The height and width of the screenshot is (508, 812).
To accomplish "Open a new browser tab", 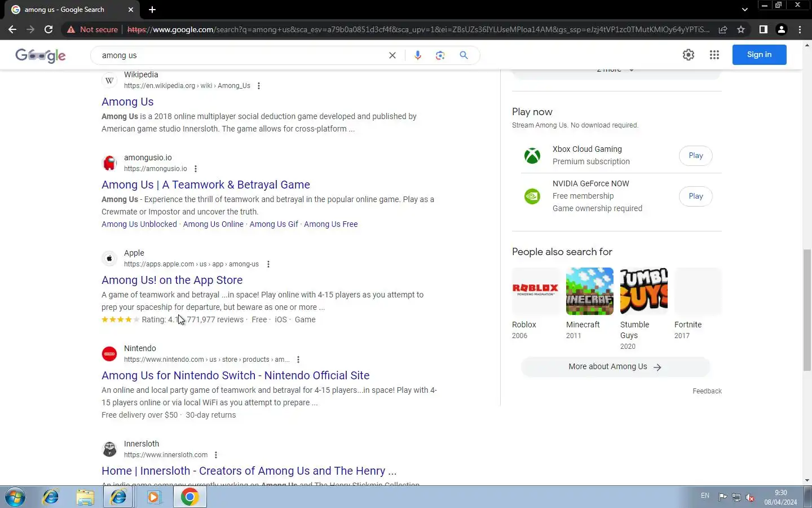I will coord(152,10).
